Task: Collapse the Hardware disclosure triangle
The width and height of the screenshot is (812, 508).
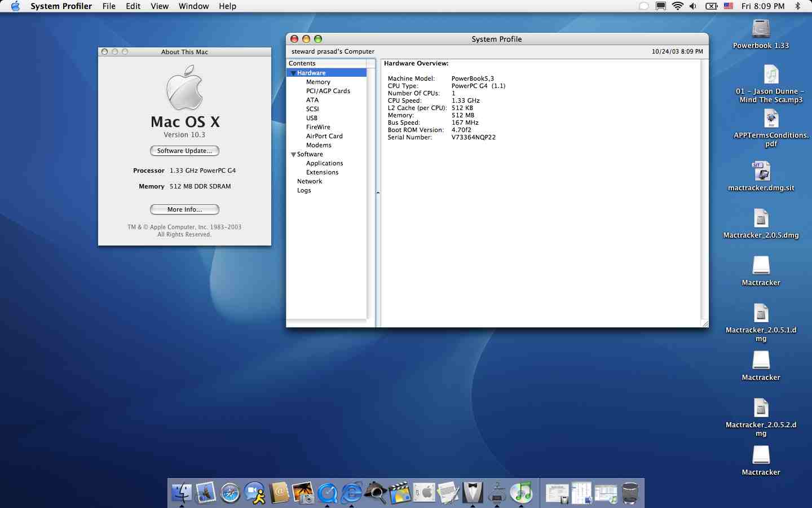Action: click(293, 73)
